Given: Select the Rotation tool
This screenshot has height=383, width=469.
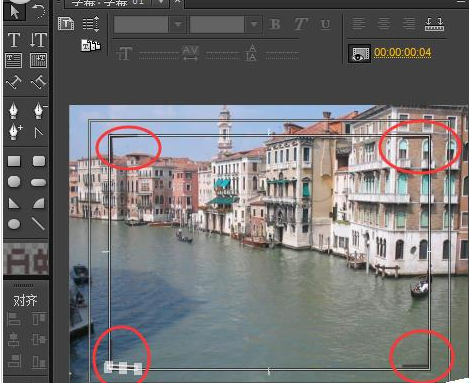Looking at the screenshot, I should point(38,11).
